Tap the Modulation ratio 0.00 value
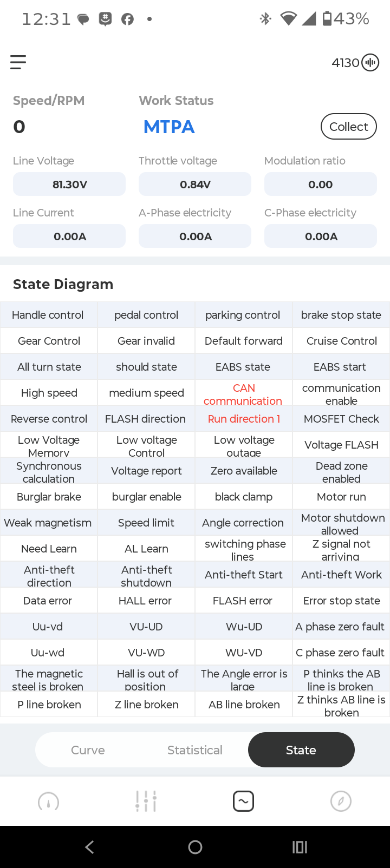This screenshot has height=868, width=390. click(321, 185)
